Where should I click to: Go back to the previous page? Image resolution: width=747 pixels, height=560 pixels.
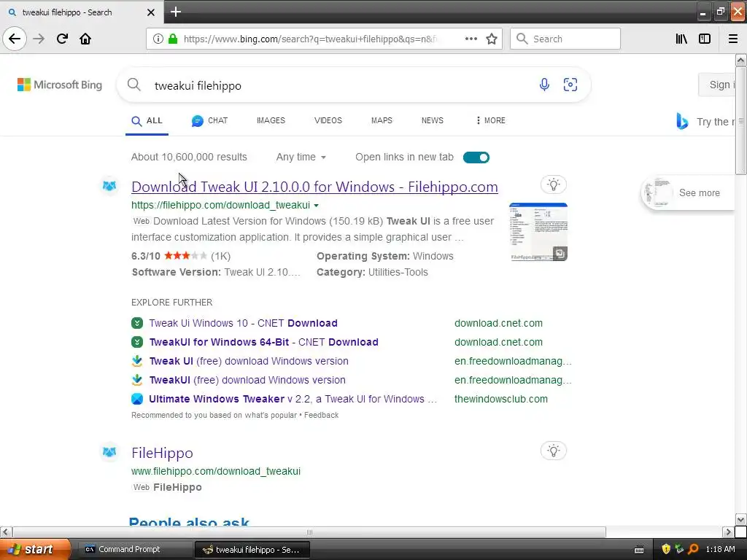point(15,39)
